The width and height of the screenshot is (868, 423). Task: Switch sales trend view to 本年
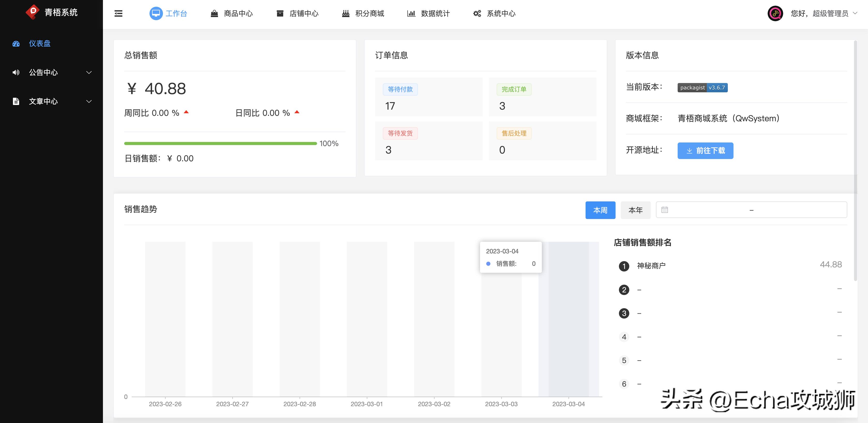(635, 210)
